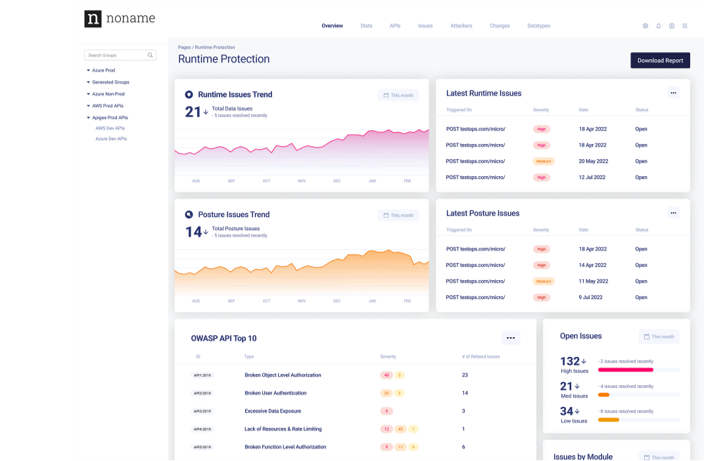The height and width of the screenshot is (461, 704).
Task: Open Broken Function Level Authorization row
Action: coord(355,447)
